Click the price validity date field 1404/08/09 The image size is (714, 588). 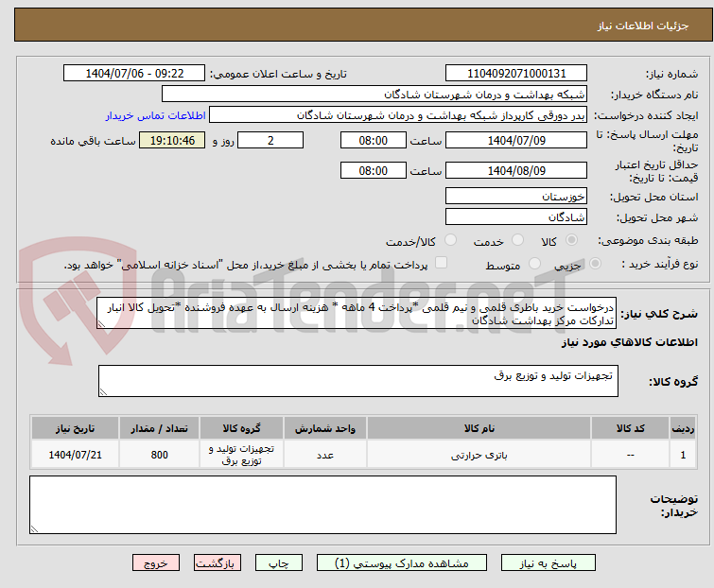click(515, 171)
